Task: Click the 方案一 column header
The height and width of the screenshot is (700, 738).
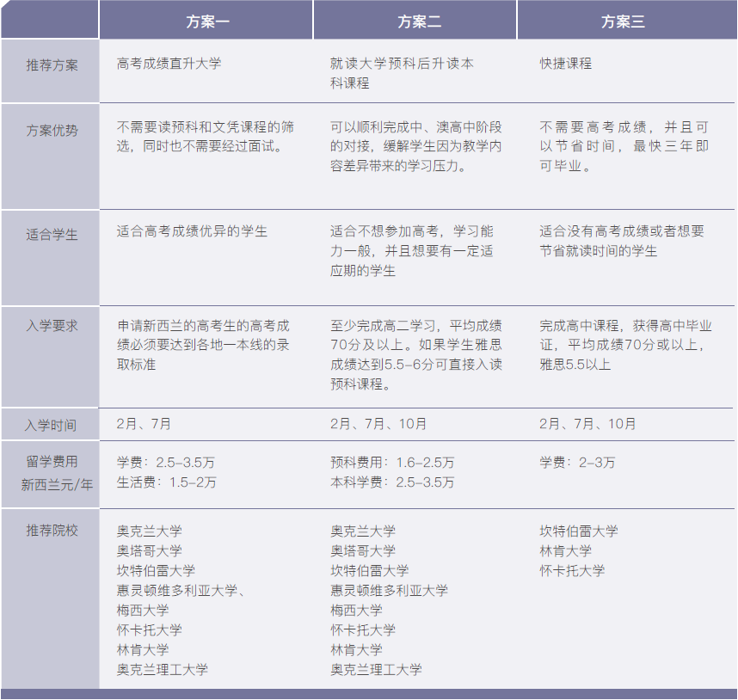Action: (x=207, y=22)
